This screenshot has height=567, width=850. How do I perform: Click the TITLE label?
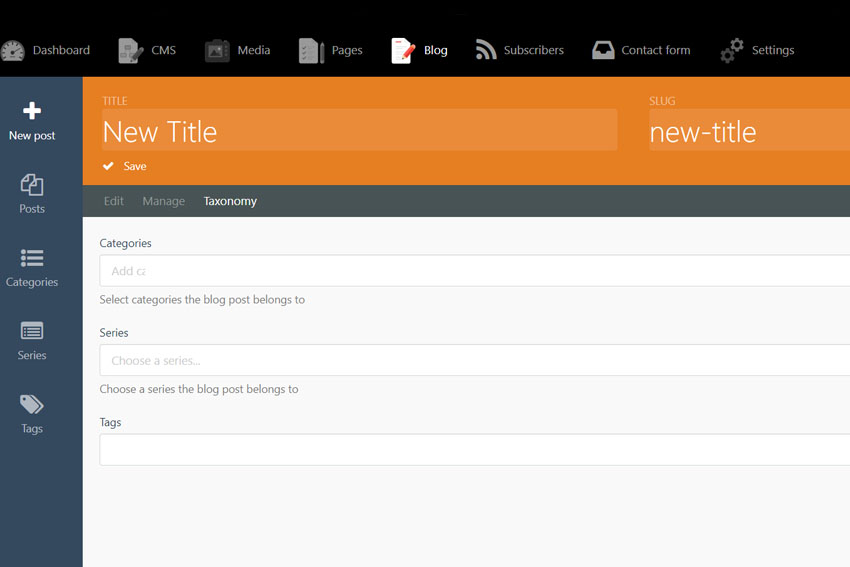point(115,101)
